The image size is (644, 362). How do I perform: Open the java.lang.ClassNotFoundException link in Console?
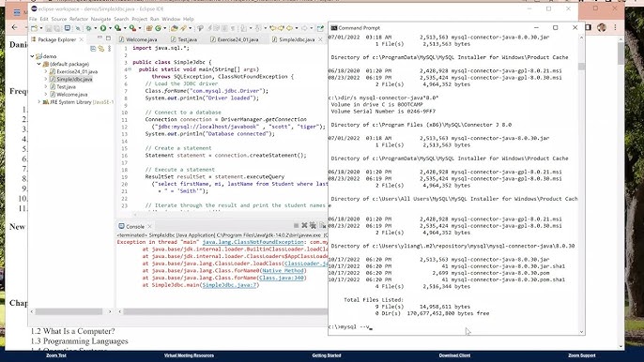pos(253,242)
